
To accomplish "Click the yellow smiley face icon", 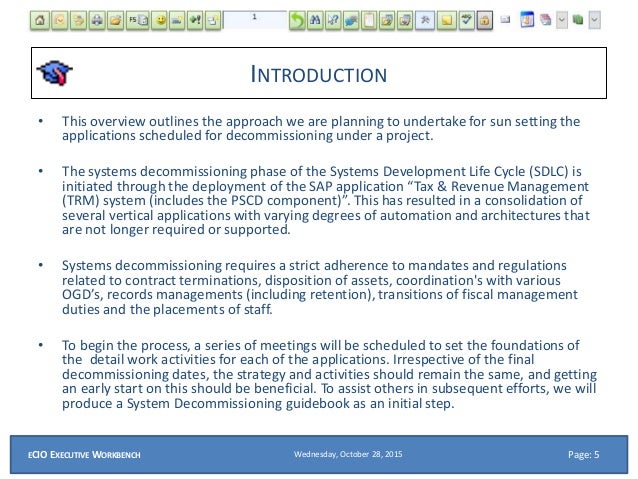I will [160, 20].
